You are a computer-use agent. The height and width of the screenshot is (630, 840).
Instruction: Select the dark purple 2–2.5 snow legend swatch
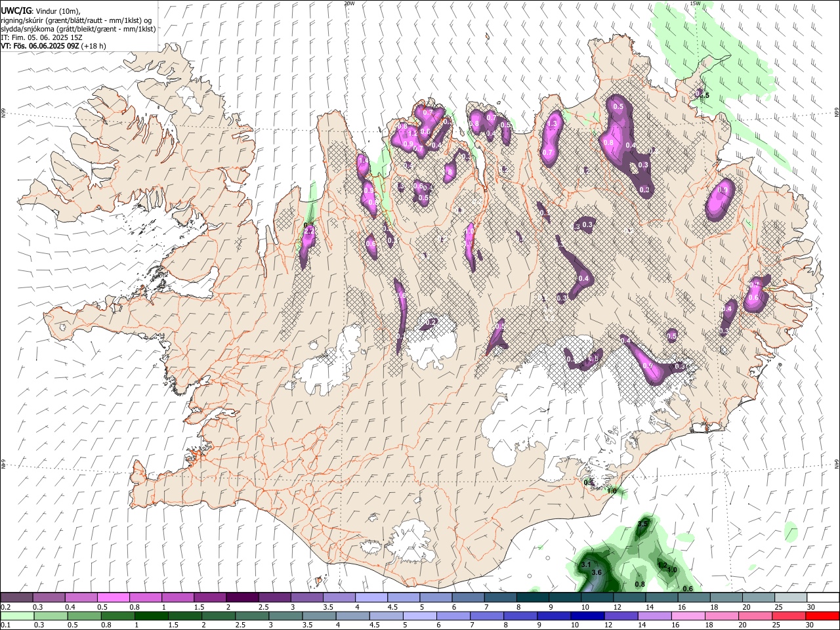click(x=241, y=598)
